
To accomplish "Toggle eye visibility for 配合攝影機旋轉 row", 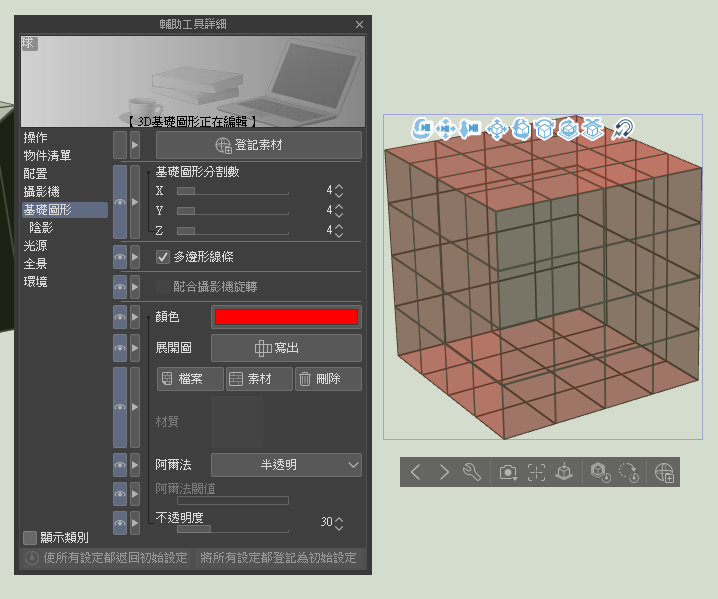I will (120, 287).
